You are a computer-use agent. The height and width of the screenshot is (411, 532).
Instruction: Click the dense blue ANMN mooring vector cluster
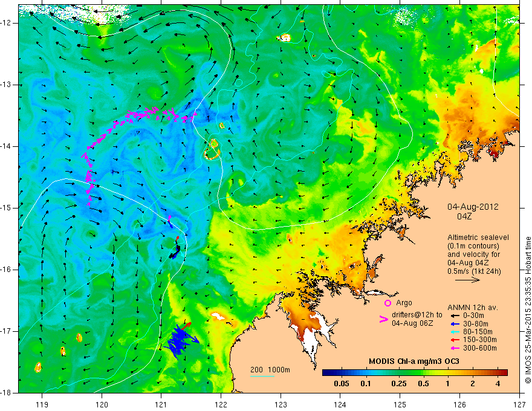[x=180, y=342]
